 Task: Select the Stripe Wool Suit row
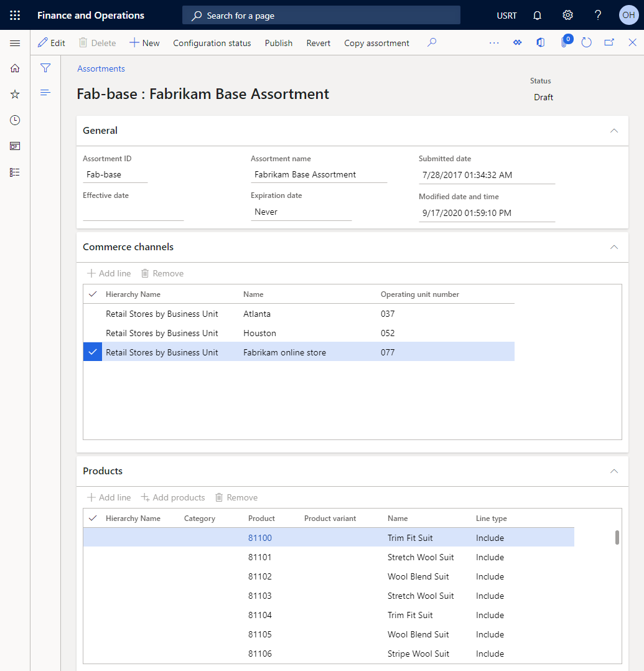point(329,654)
